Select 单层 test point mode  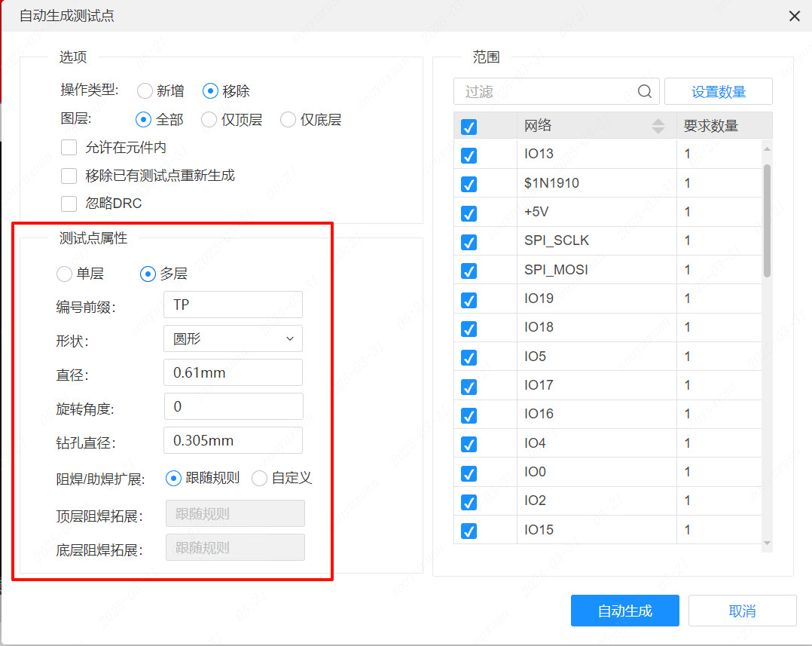[64, 274]
